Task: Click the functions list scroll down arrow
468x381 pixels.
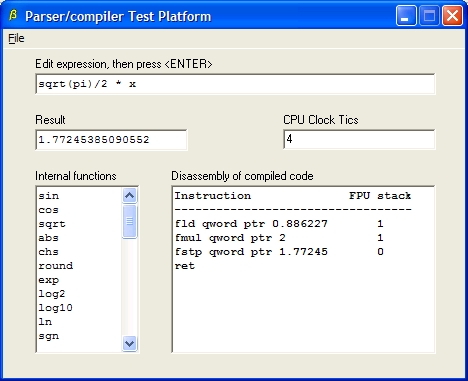Action: 130,343
